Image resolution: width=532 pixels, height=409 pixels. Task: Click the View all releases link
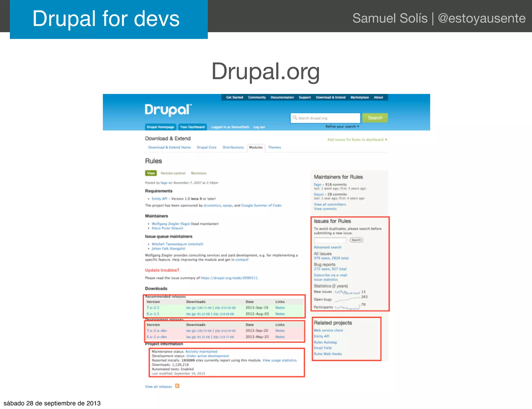point(158,387)
